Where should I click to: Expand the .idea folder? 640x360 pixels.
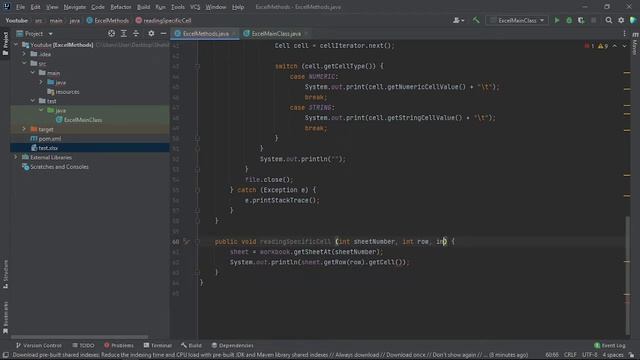[x=24, y=54]
